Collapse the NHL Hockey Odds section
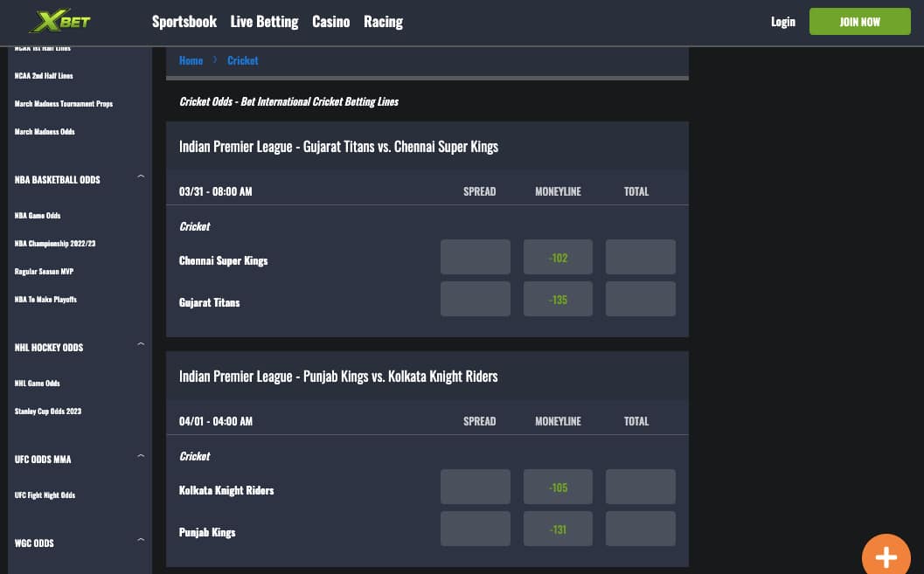This screenshot has width=924, height=574. 141,344
